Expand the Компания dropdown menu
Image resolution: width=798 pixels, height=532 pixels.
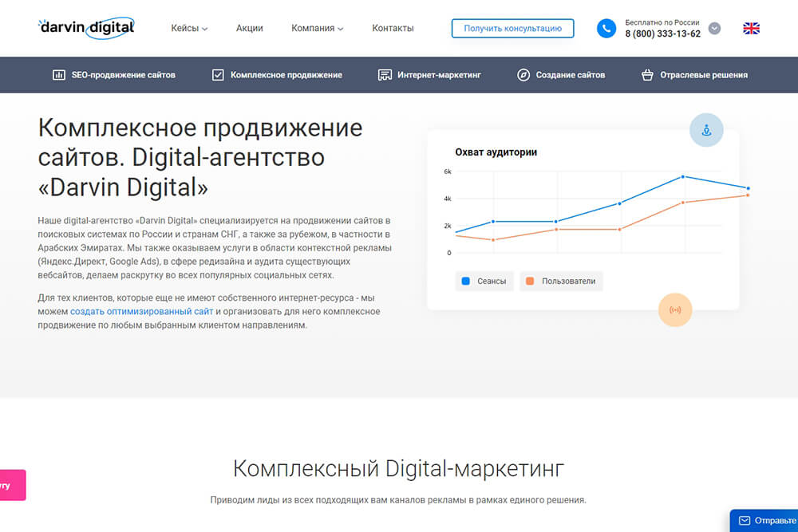click(x=318, y=29)
